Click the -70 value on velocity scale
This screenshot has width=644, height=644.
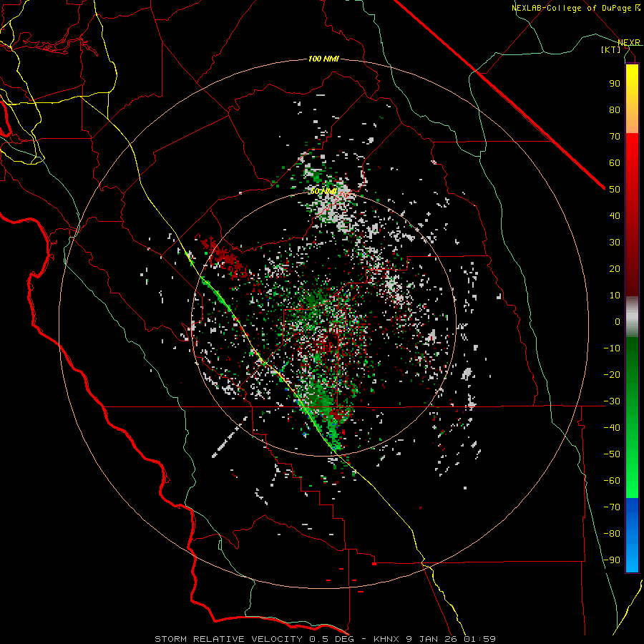point(612,507)
